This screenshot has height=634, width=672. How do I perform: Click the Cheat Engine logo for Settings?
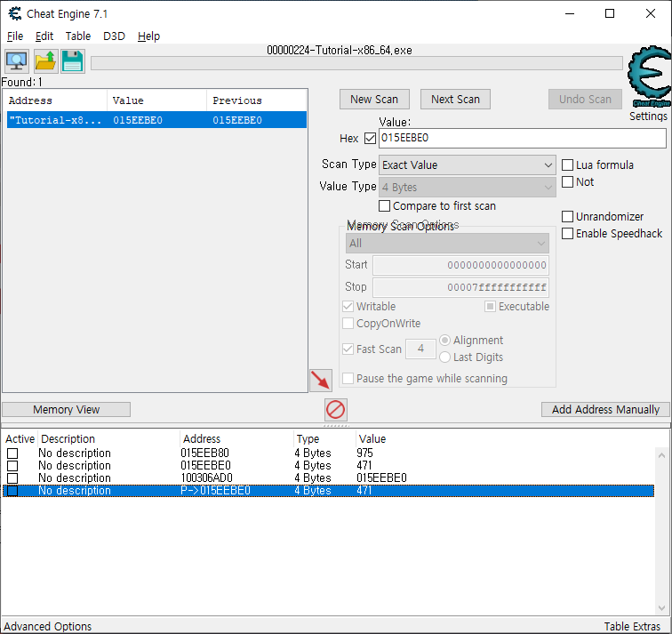pyautogui.click(x=649, y=76)
